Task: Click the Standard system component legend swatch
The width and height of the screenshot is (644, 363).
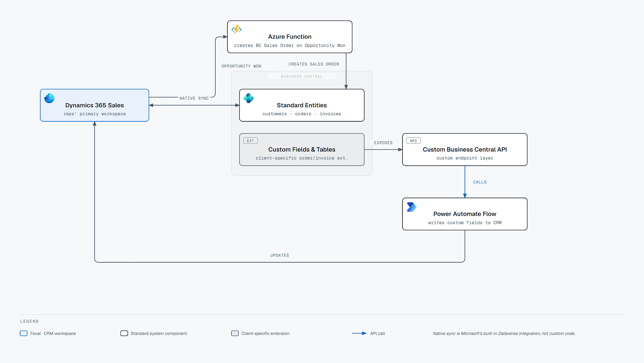Action: click(124, 333)
